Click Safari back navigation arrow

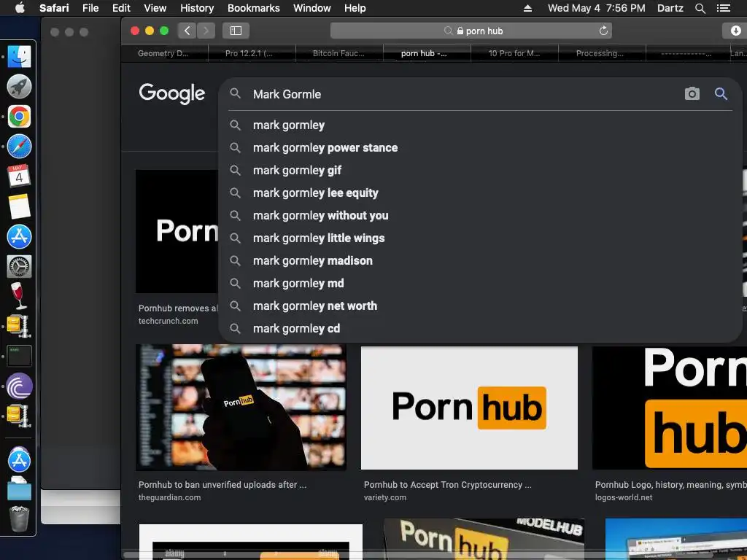[187, 31]
